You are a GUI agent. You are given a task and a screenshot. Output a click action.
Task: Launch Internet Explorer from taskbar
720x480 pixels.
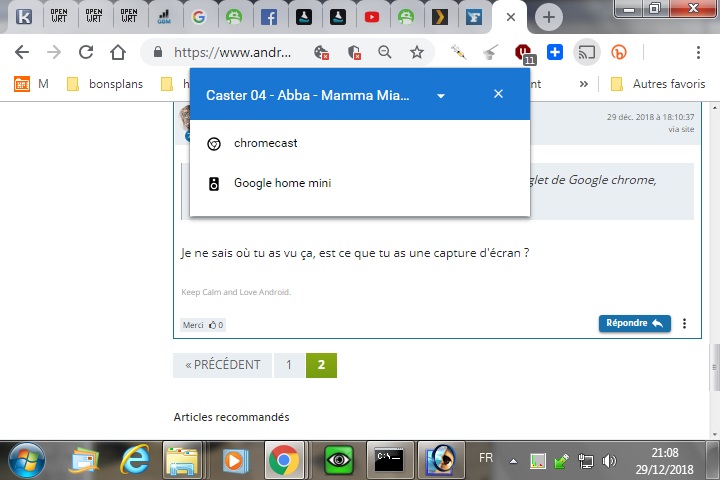click(135, 460)
